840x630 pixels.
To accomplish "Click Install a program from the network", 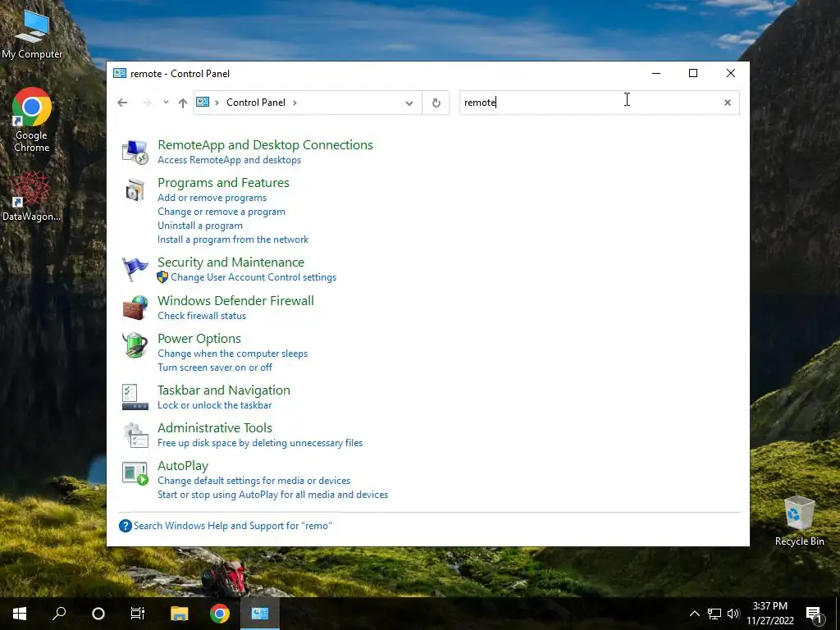I will (x=233, y=240).
